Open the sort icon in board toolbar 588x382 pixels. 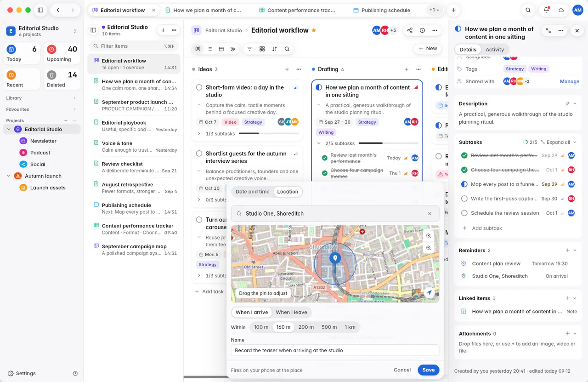[x=274, y=49]
